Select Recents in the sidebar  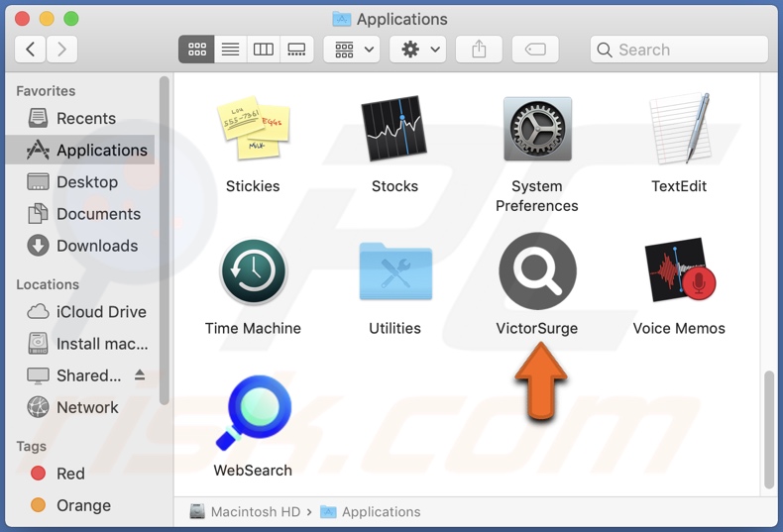click(80, 118)
